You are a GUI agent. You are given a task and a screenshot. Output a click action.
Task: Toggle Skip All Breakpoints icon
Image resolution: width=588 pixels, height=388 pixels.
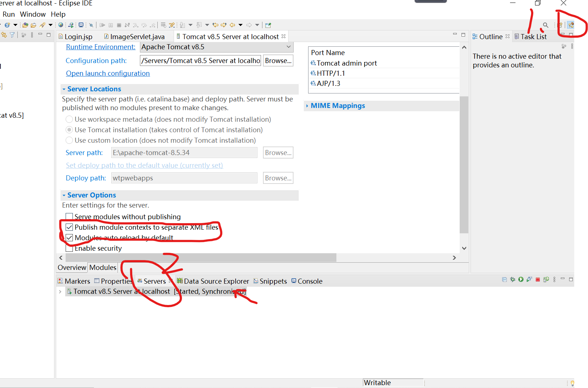click(x=91, y=25)
